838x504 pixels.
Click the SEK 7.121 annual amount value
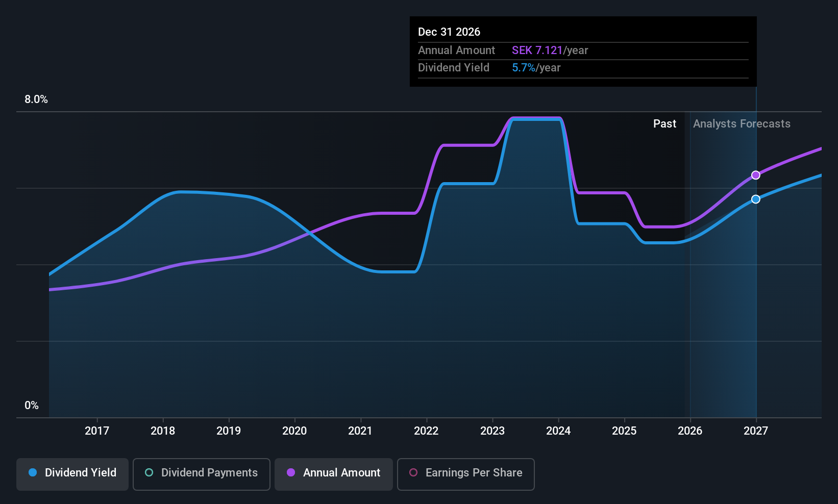537,51
